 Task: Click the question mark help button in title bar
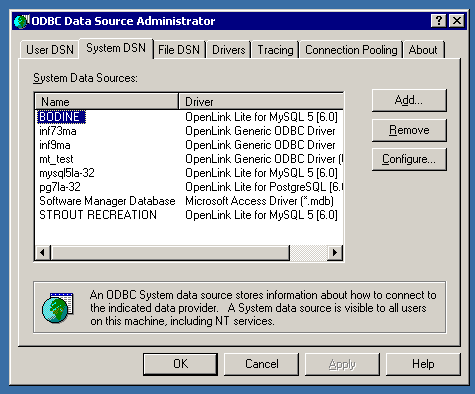click(439, 21)
